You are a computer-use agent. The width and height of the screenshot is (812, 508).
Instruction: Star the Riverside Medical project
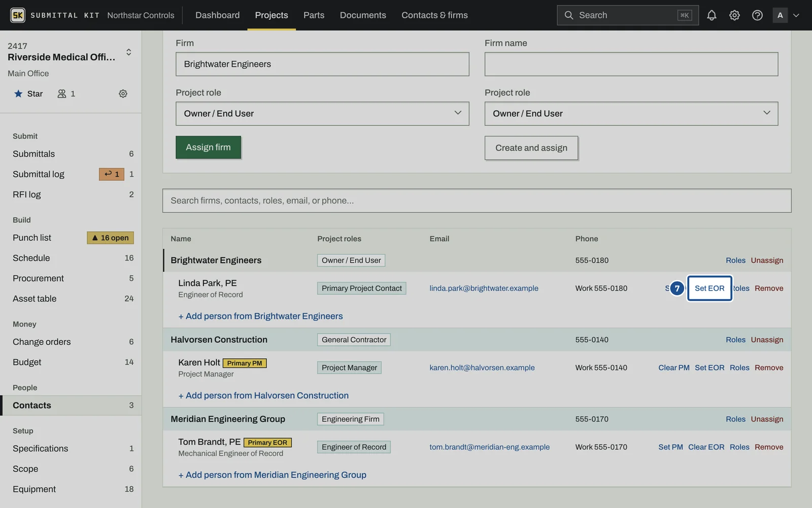(28, 93)
